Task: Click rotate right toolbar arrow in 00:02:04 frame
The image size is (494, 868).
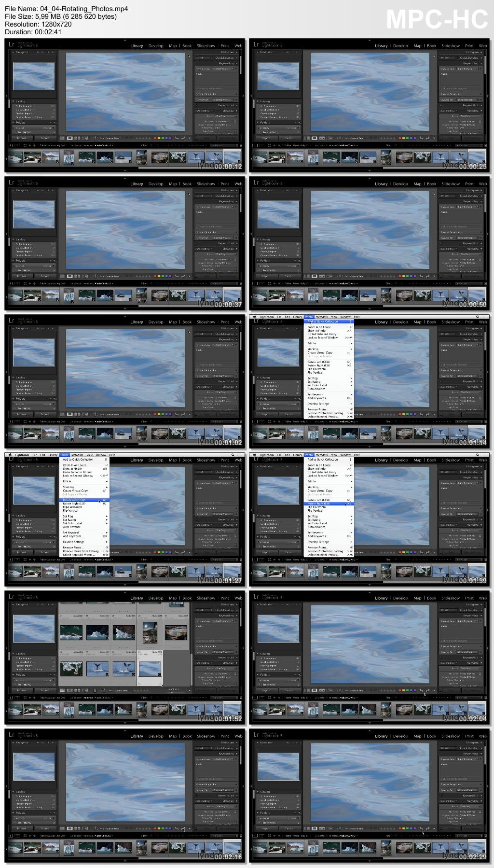Action: (x=427, y=690)
